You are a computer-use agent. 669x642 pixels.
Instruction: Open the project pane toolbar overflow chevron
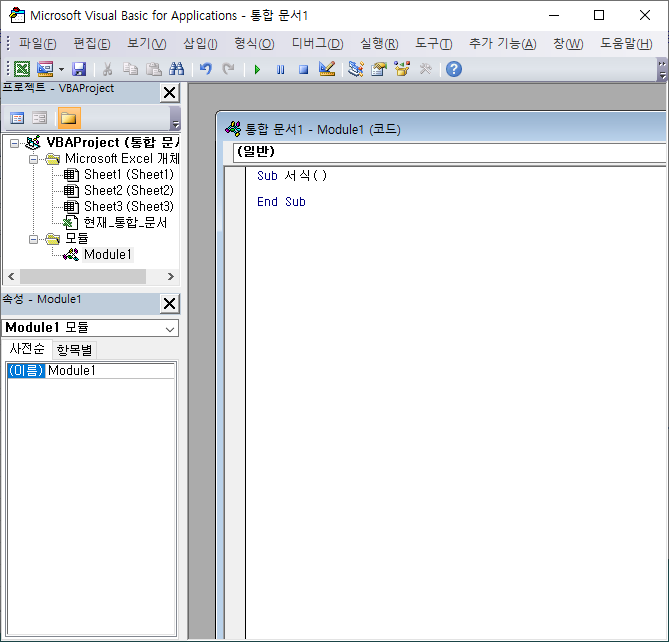[x=175, y=118]
